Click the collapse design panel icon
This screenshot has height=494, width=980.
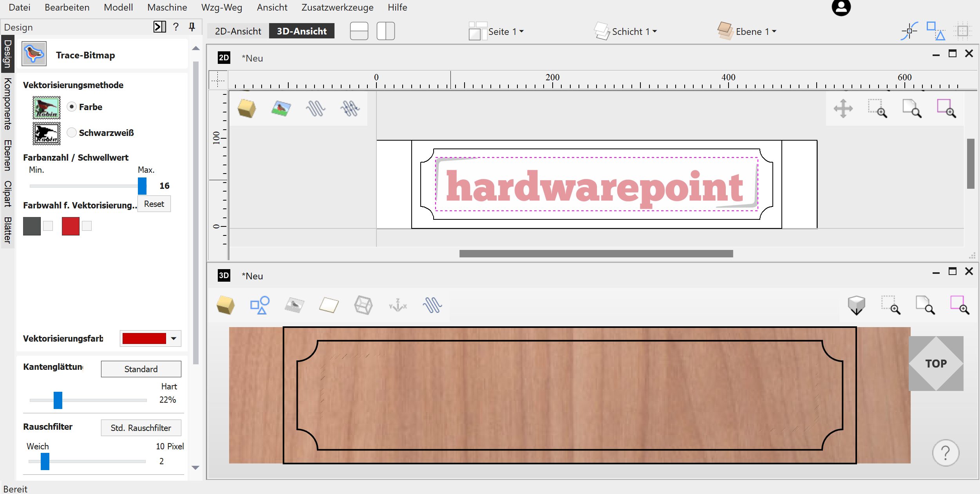coord(159,27)
